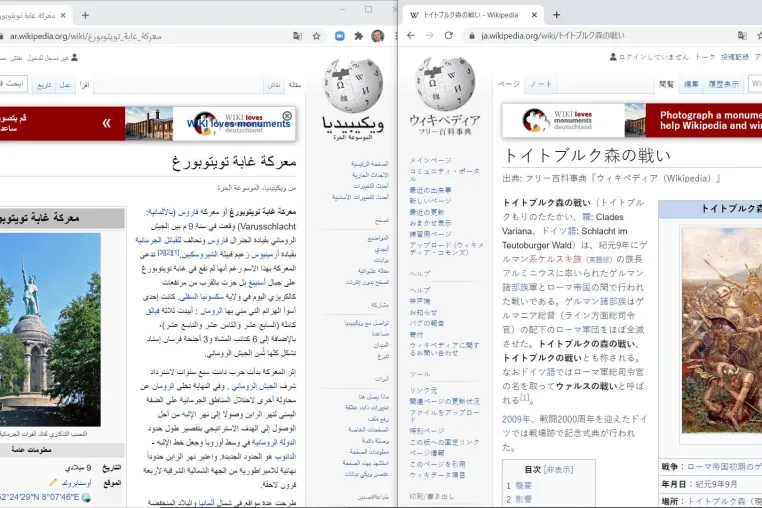Go back in the Japanese Wikipedia window
762x508 pixels.
point(411,35)
